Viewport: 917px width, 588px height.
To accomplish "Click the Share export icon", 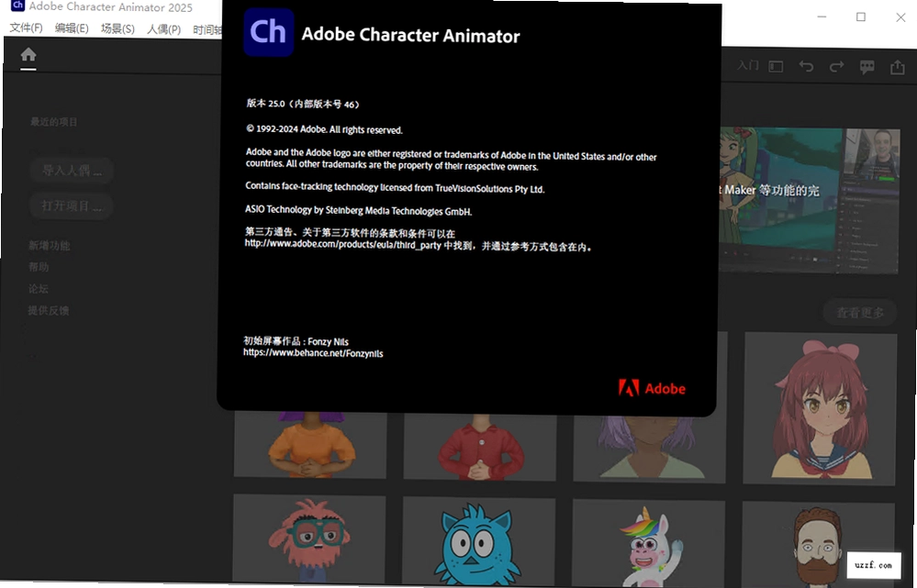I will point(898,67).
